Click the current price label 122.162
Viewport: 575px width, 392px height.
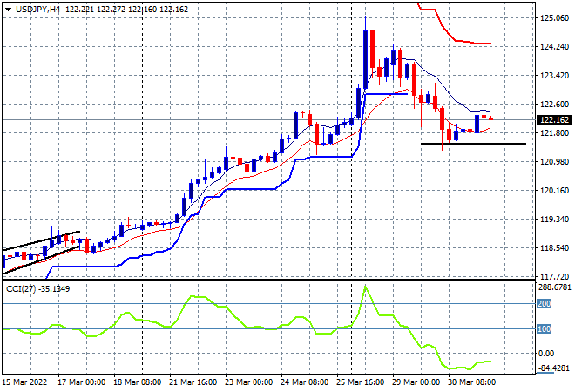[554, 120]
